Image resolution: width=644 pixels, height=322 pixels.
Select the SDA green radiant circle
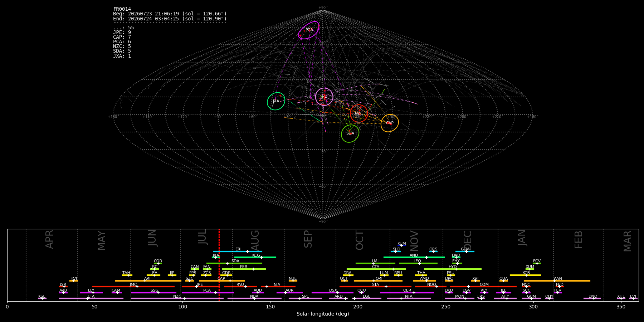(x=350, y=133)
